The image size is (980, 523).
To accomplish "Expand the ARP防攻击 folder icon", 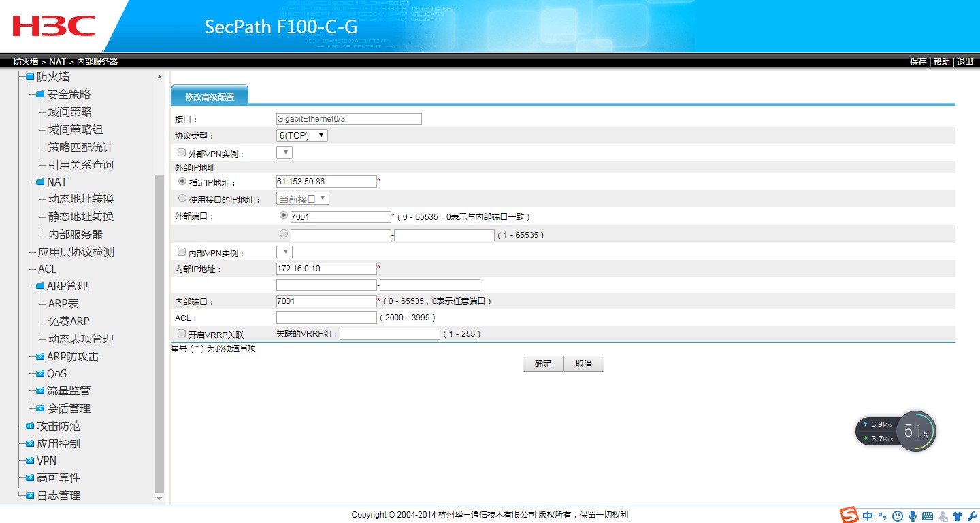I will (x=40, y=356).
